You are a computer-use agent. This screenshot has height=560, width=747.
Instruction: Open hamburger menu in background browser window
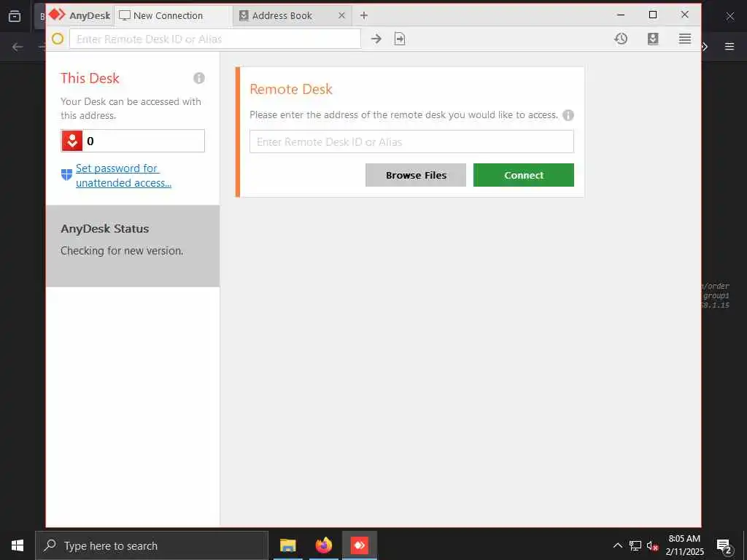coord(729,47)
